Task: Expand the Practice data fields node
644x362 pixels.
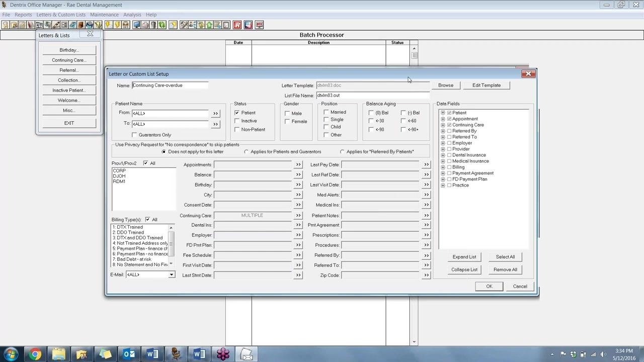Action: point(443,185)
